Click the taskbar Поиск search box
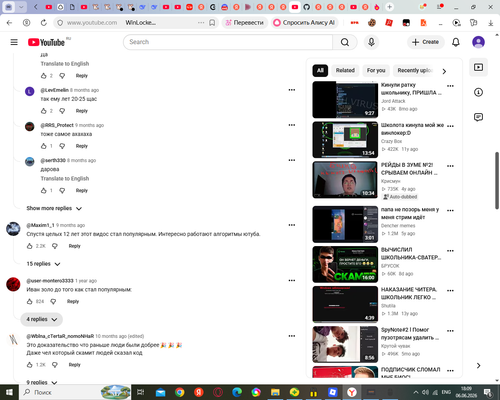The image size is (500, 400). point(75,392)
